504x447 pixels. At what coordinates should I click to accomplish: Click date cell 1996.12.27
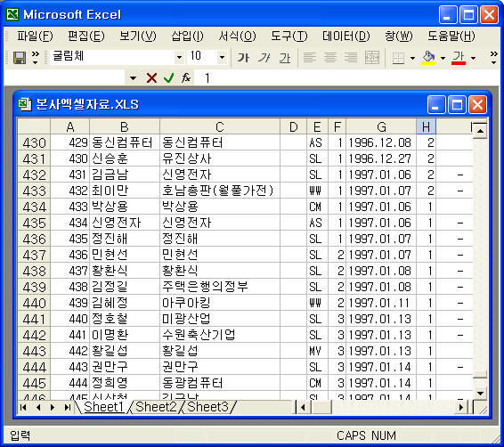coord(381,158)
